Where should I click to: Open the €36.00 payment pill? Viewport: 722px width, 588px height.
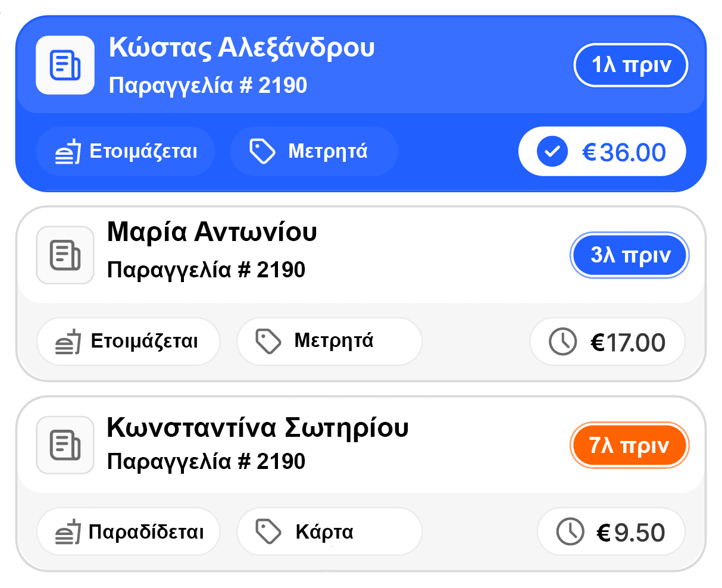coord(602,151)
